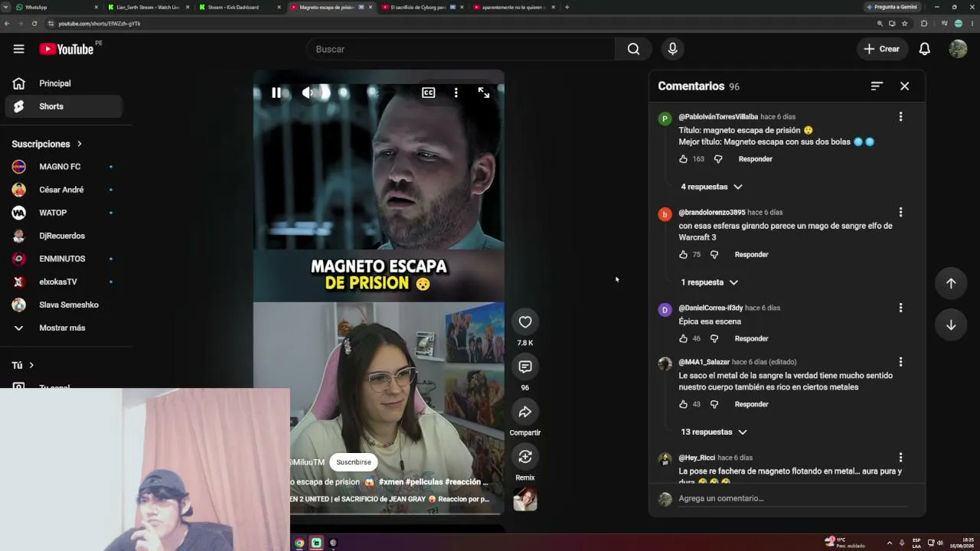Reply to PabloIvánTorresVillalba's comment

click(755, 159)
